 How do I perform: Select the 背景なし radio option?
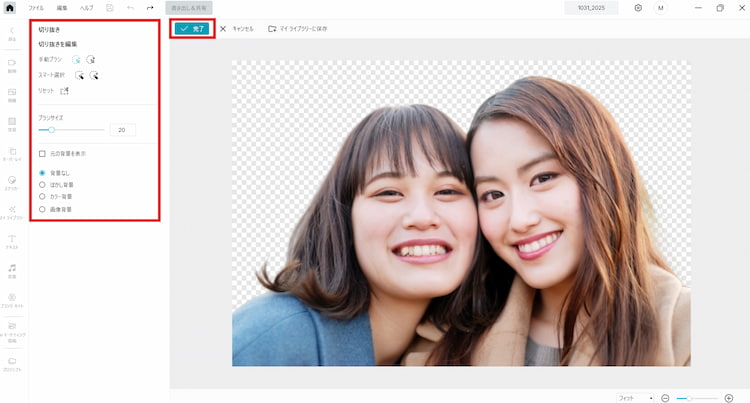pos(42,173)
